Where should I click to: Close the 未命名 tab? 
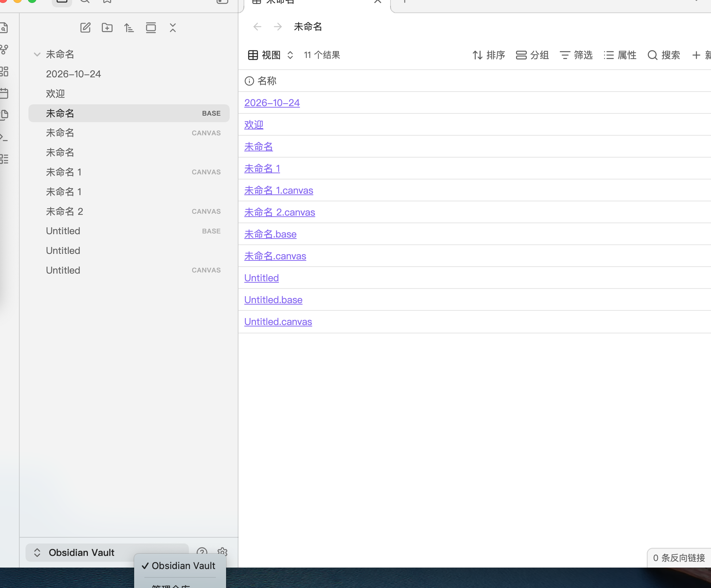pos(378,1)
